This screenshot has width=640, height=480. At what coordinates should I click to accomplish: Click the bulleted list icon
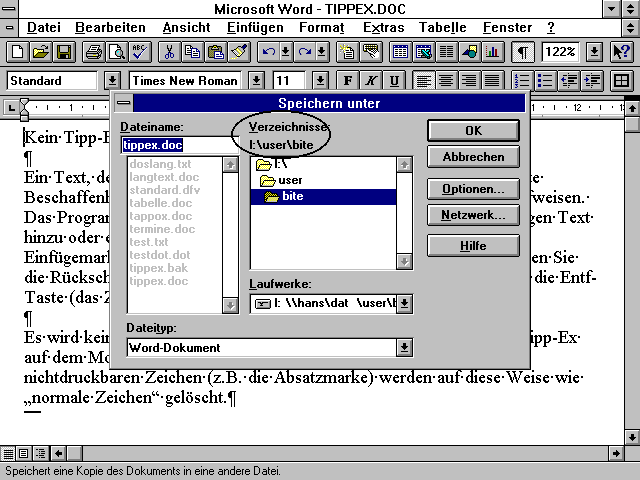click(x=545, y=80)
